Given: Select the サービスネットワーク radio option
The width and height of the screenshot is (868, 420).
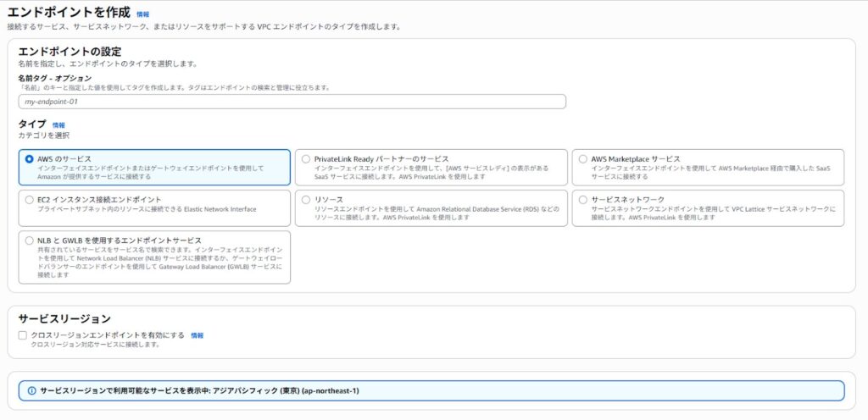Looking at the screenshot, I should point(582,199).
